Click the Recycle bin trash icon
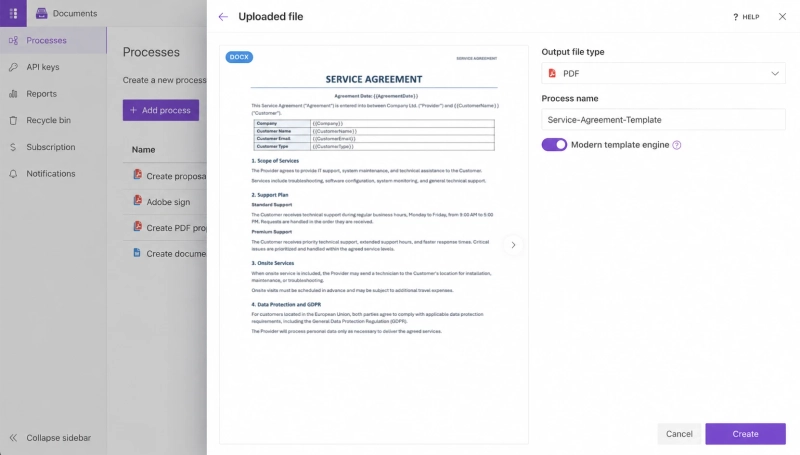This screenshot has width=800, height=455. [x=13, y=120]
